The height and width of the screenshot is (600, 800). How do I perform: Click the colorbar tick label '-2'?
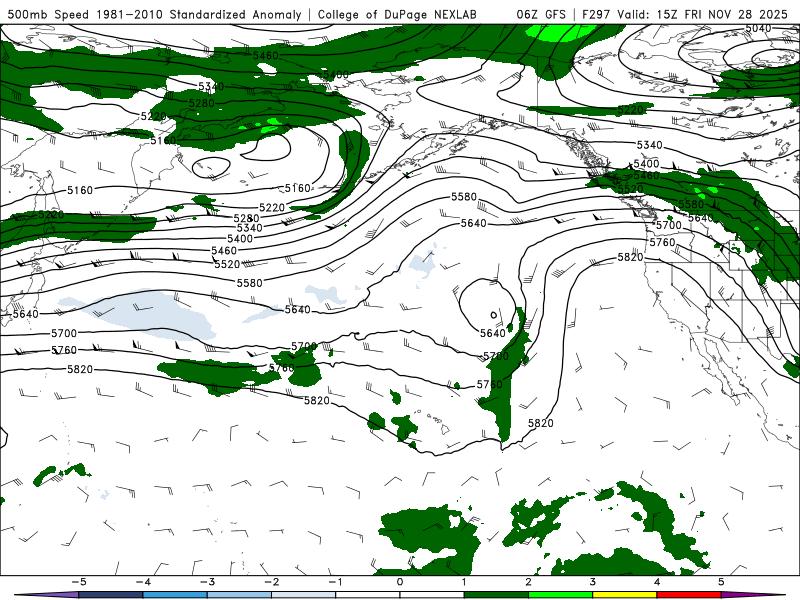[271, 582]
